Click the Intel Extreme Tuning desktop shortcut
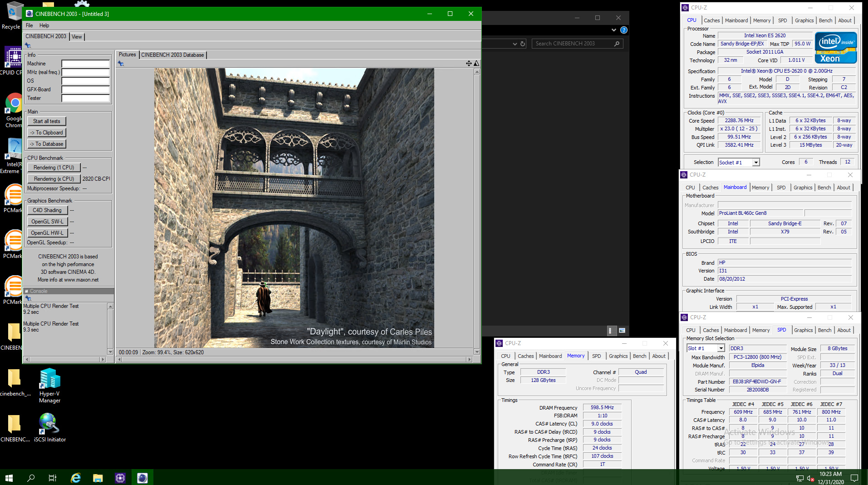This screenshot has height=485, width=868. 13,156
